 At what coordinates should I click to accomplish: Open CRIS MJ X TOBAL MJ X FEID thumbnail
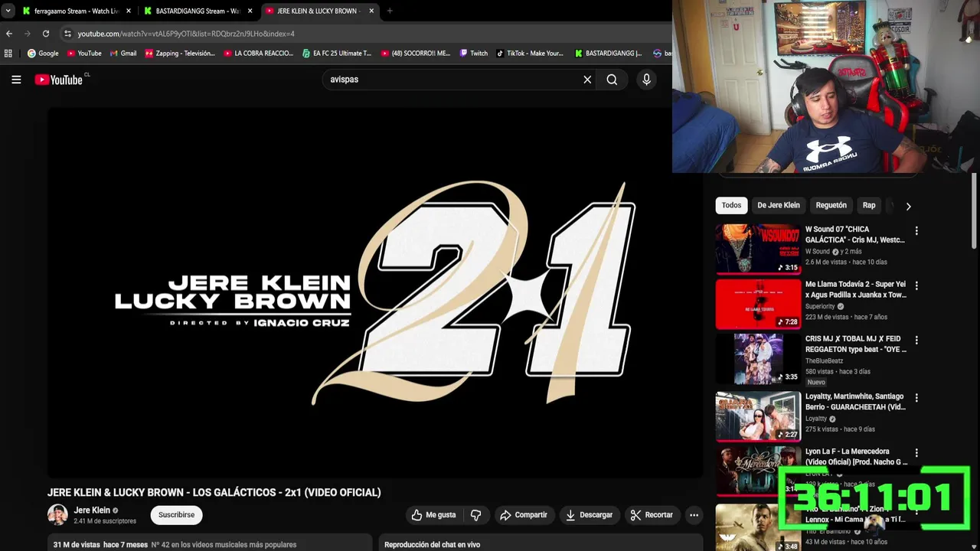tap(758, 358)
